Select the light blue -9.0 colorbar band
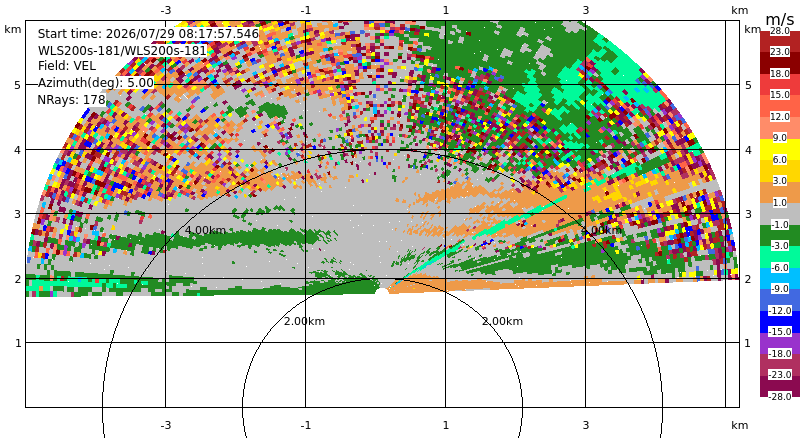The image size is (800, 438). (x=780, y=278)
